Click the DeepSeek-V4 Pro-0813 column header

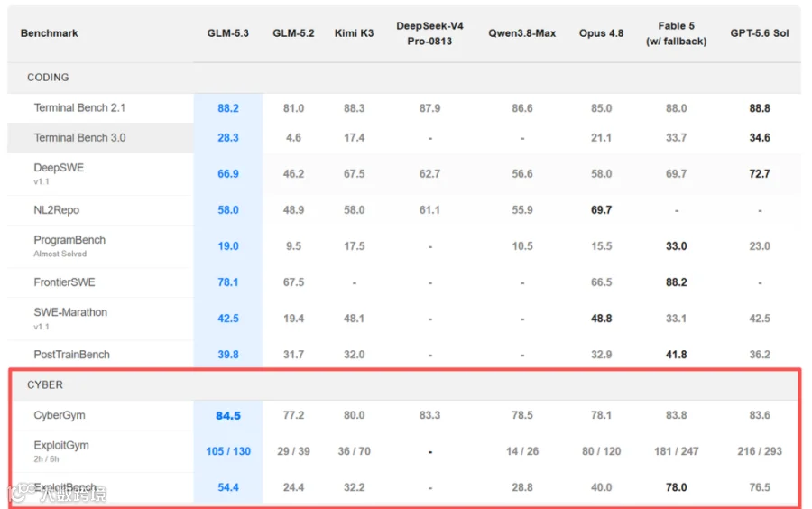click(429, 33)
